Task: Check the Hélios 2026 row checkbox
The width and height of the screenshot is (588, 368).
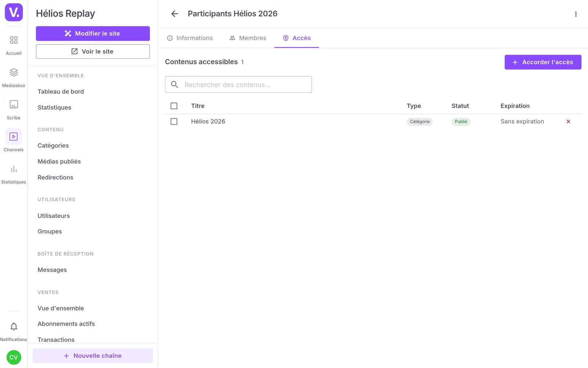Action: 174,121
